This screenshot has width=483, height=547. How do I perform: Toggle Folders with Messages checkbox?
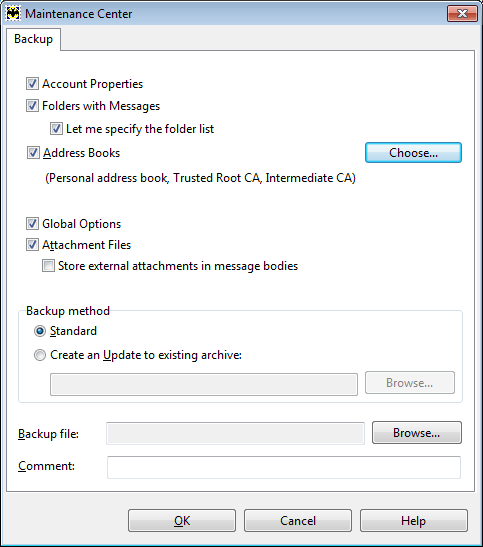pyautogui.click(x=32, y=105)
